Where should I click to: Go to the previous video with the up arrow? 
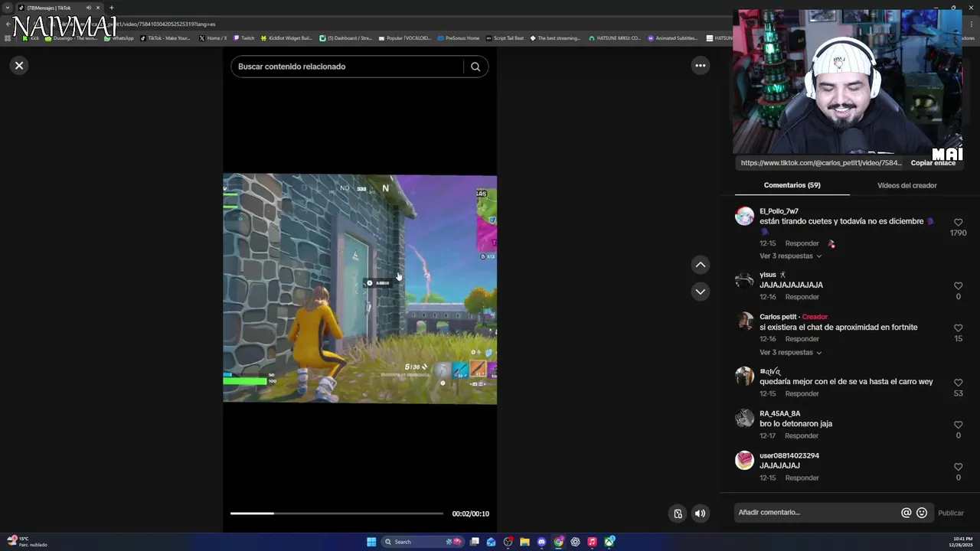pyautogui.click(x=700, y=265)
